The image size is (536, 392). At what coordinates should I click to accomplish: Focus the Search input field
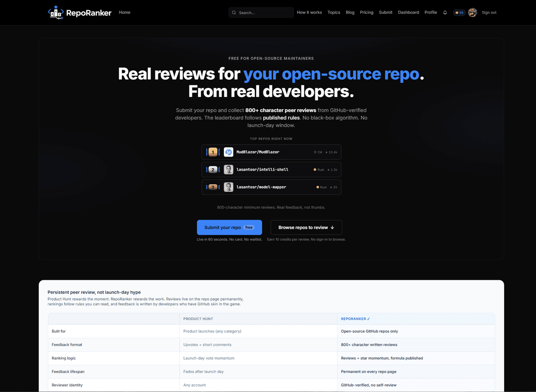[261, 13]
